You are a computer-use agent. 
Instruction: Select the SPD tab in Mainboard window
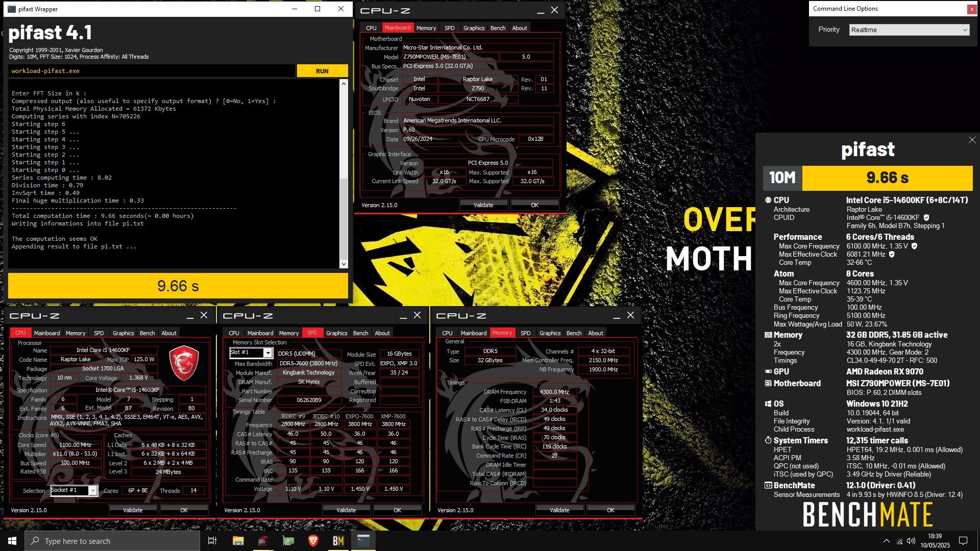click(449, 28)
